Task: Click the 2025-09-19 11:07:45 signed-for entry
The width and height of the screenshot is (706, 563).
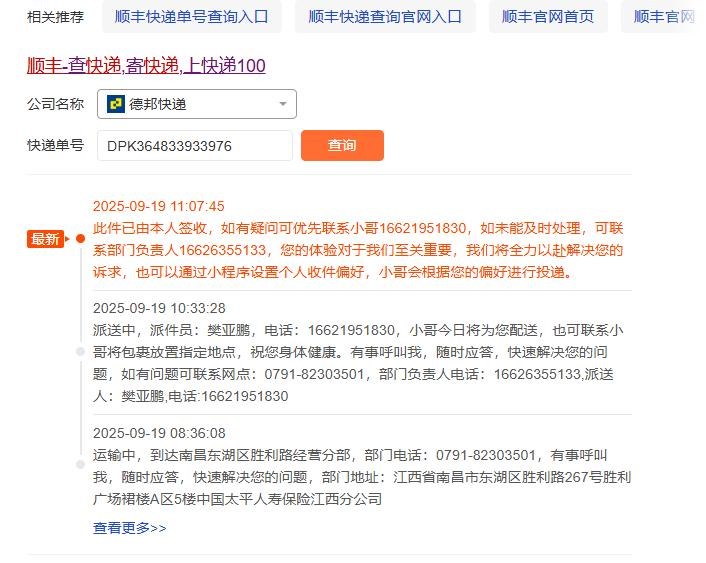Action: (x=358, y=239)
